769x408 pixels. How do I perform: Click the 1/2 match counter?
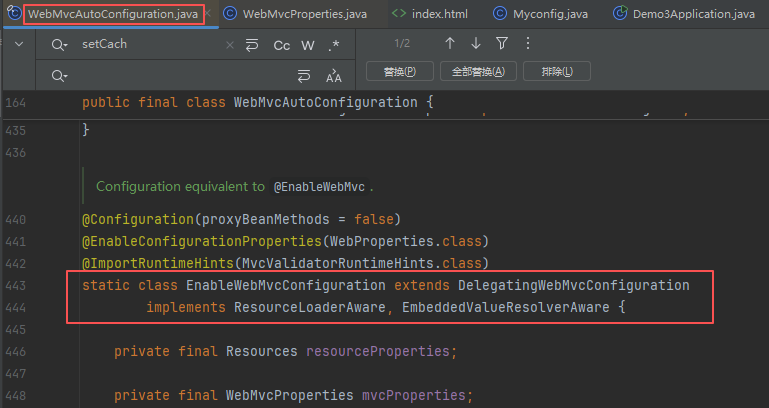click(402, 44)
